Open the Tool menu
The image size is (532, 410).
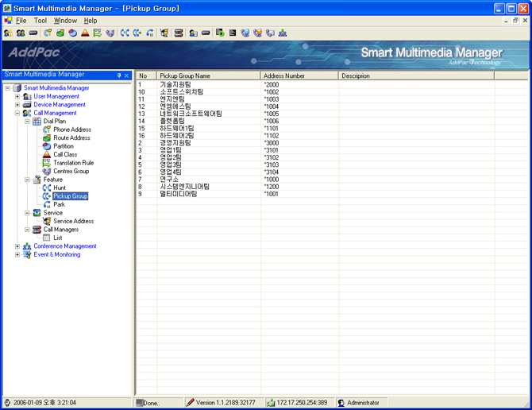(x=40, y=20)
